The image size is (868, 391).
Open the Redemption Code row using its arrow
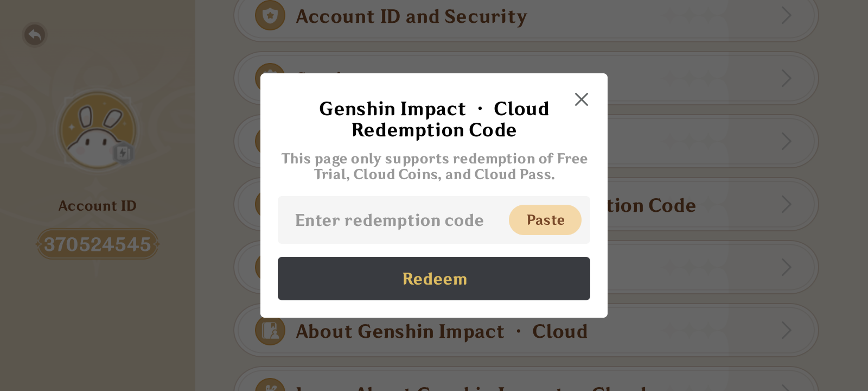(787, 205)
